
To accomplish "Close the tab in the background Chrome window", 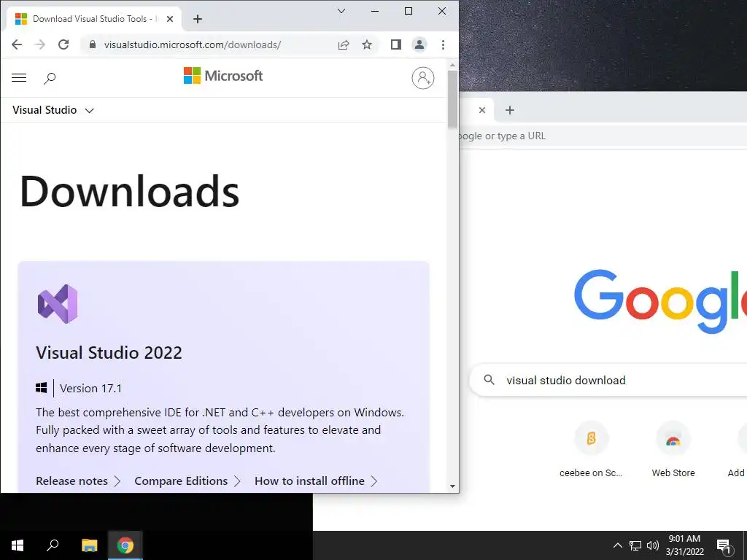I will coord(482,110).
